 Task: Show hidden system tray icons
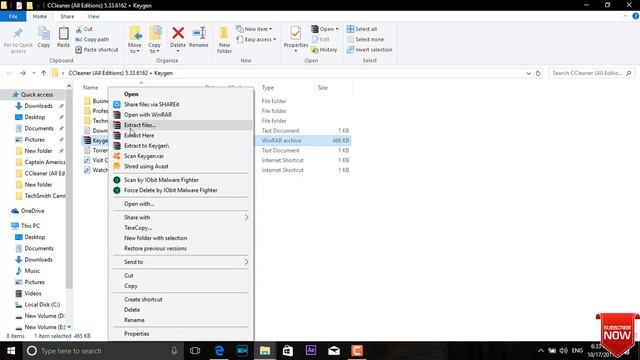point(540,351)
